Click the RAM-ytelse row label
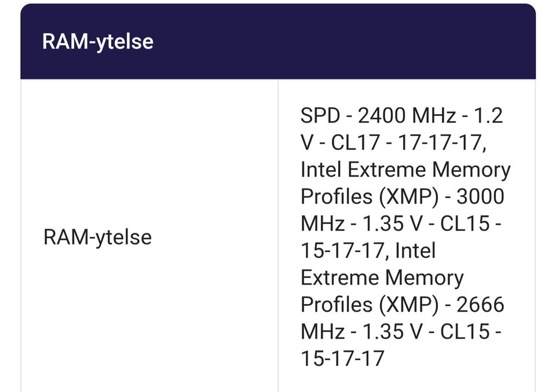This screenshot has height=392, width=556. click(97, 237)
